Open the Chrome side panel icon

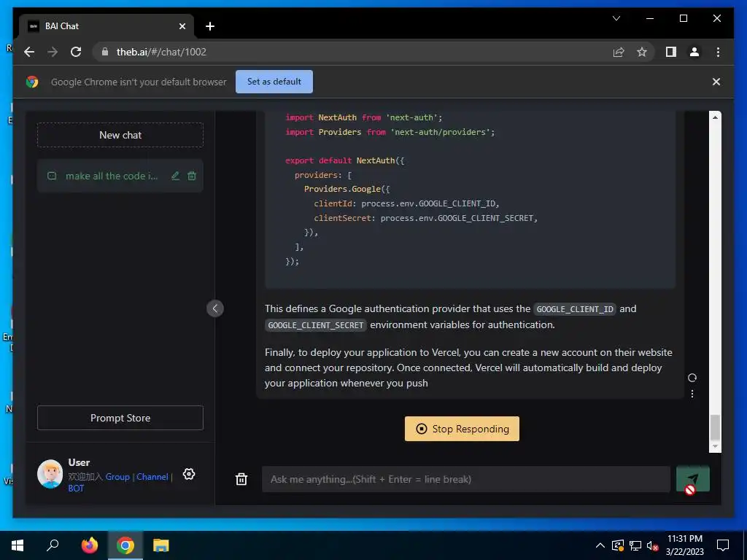[x=671, y=52]
